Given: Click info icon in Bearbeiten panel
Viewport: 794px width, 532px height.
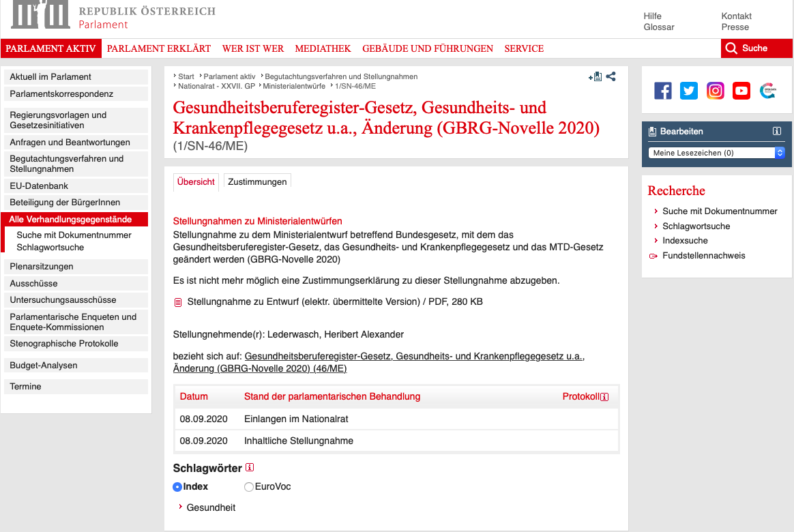Looking at the screenshot, I should 776,131.
